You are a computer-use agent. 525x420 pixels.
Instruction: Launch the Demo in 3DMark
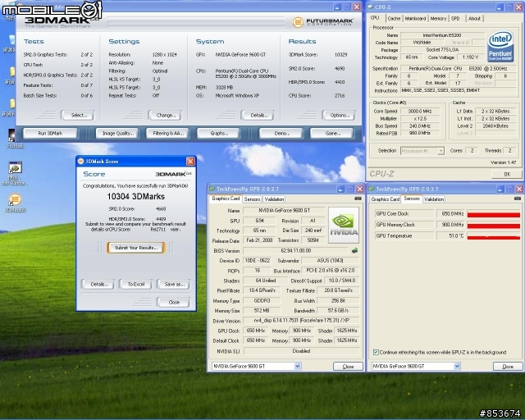tap(281, 134)
